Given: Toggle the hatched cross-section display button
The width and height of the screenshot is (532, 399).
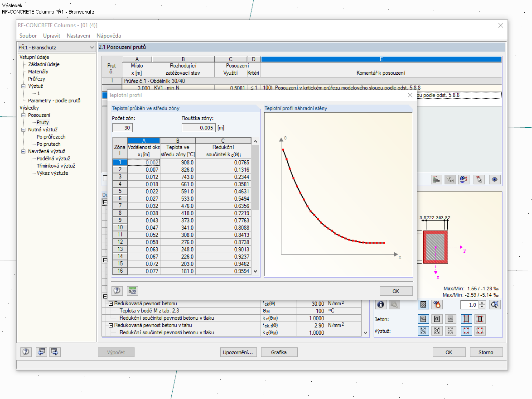Looking at the screenshot, I should point(423,304).
